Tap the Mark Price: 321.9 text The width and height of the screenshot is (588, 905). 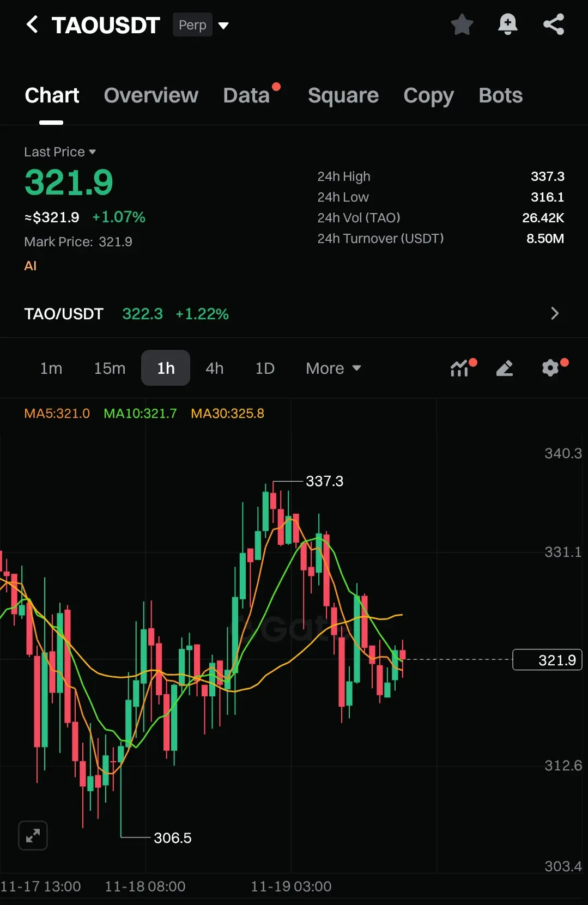(78, 241)
